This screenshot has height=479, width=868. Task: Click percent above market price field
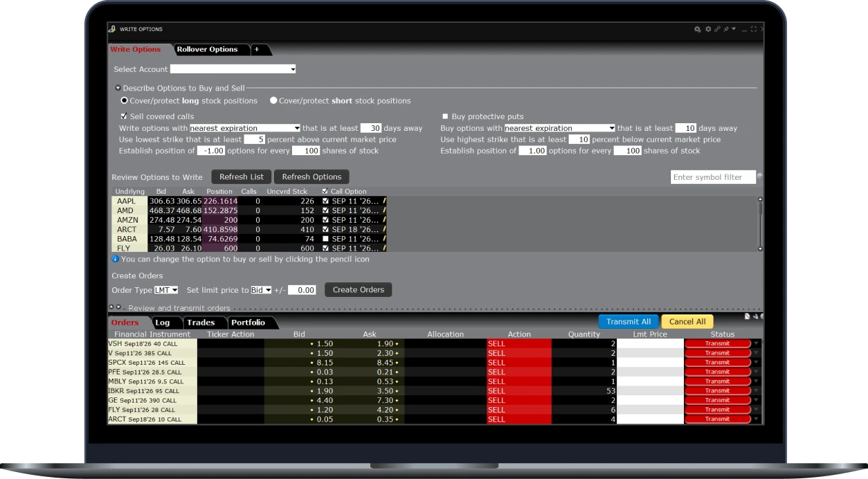255,139
